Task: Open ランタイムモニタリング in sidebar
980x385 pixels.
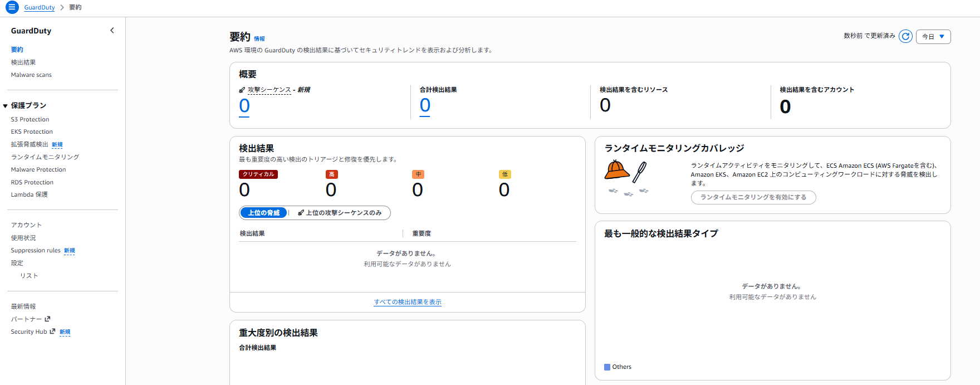Action: point(45,157)
